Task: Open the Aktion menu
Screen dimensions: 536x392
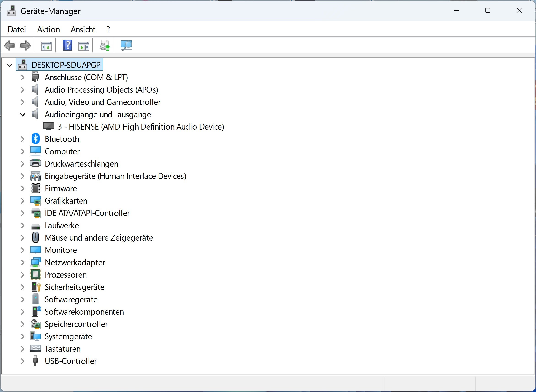Action: (48, 29)
